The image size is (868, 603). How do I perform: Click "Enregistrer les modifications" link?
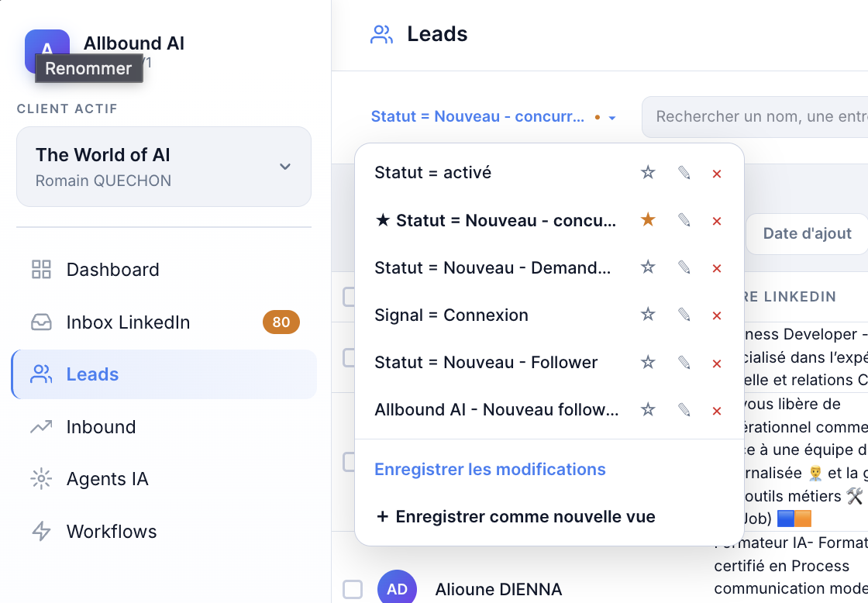tap(490, 470)
